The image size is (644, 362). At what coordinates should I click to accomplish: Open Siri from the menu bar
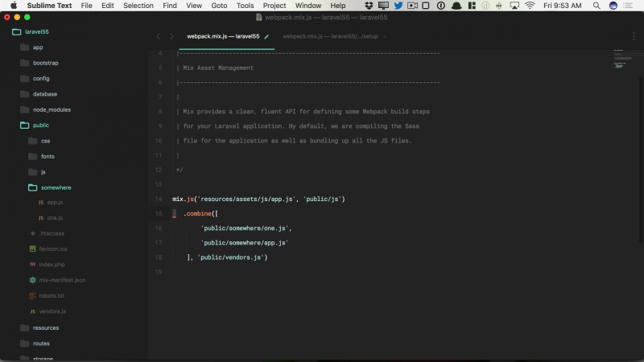613,6
